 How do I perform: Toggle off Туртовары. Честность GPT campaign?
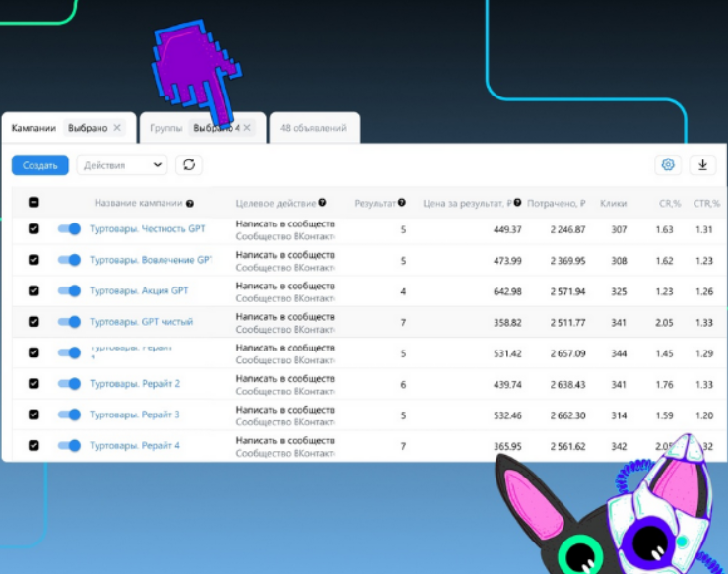coord(69,229)
